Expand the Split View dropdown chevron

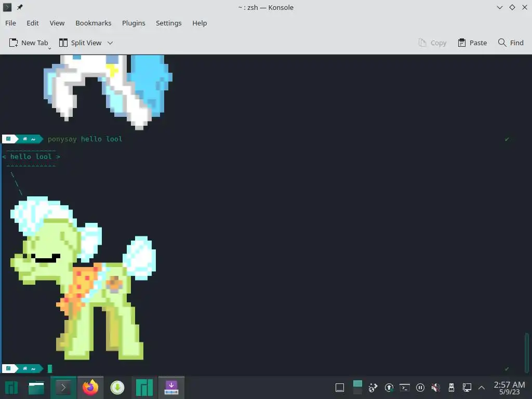(110, 43)
